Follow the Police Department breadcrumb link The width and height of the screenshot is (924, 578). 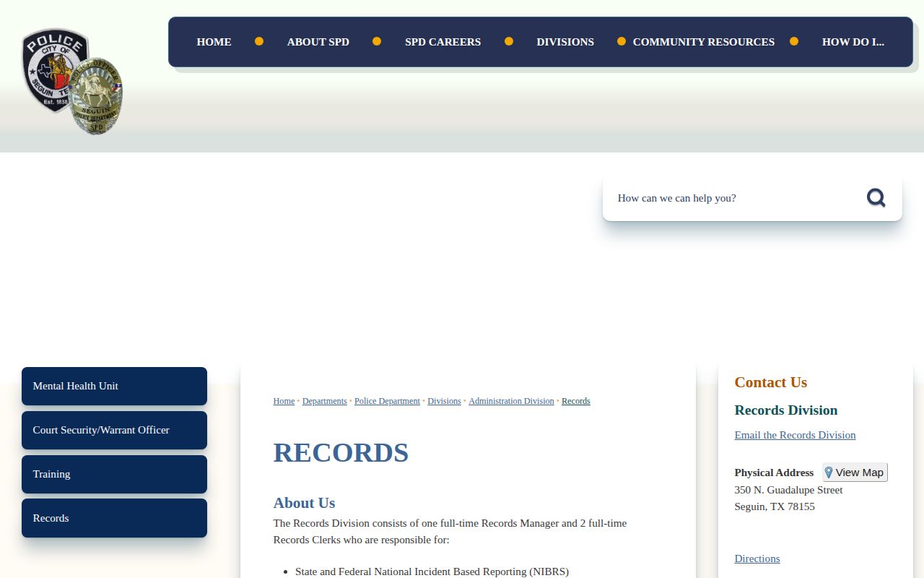[387, 401]
